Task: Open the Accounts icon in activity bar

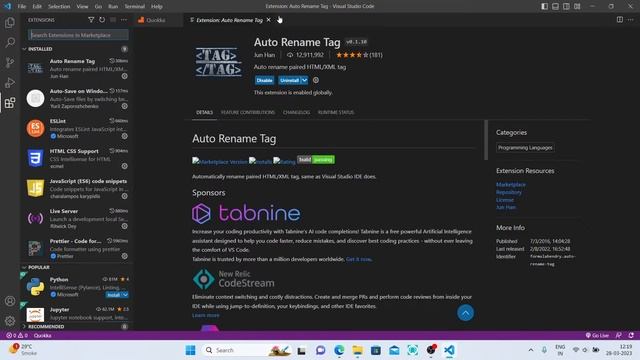Action: 10,301
